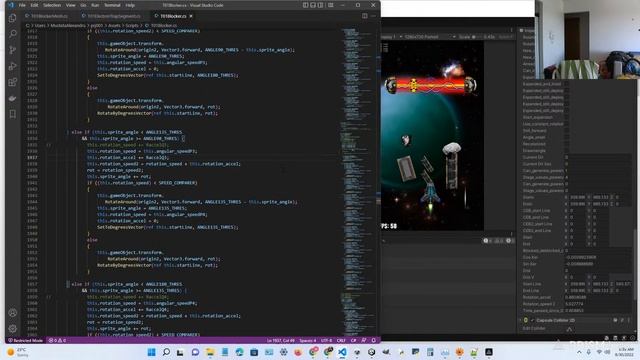The width and height of the screenshot is (640, 360).
Task: Open Unity Game display dropdown
Action: tap(391, 37)
